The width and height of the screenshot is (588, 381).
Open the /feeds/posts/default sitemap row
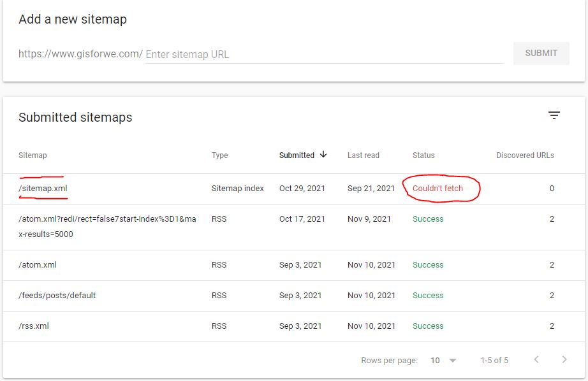point(293,296)
